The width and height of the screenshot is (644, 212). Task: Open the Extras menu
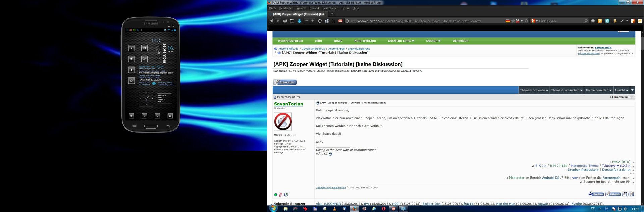click(x=345, y=8)
